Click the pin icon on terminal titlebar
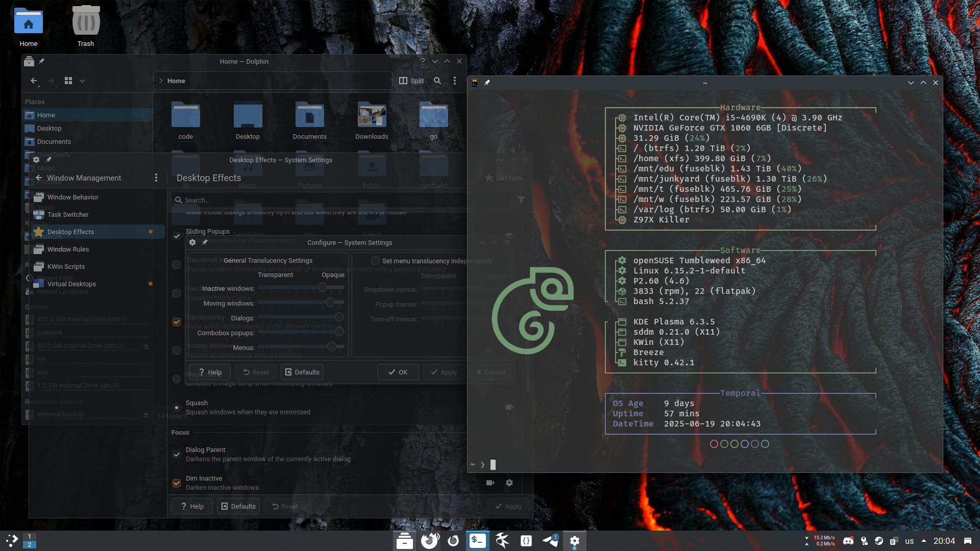The height and width of the screenshot is (551, 980). pos(487,83)
